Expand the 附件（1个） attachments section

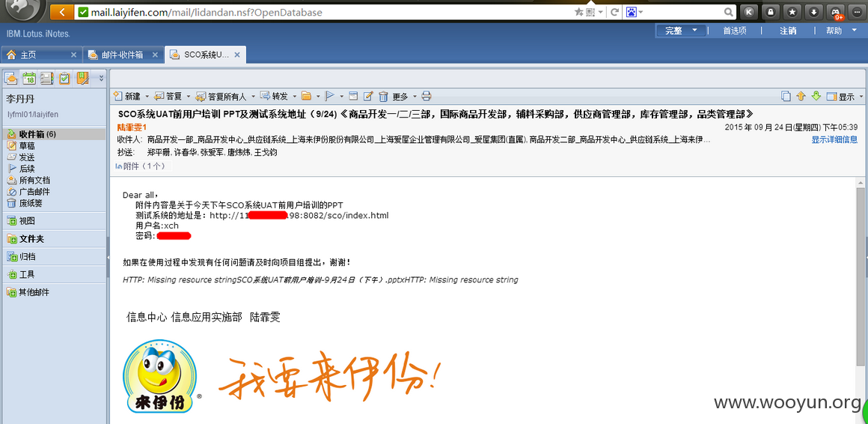(x=140, y=166)
